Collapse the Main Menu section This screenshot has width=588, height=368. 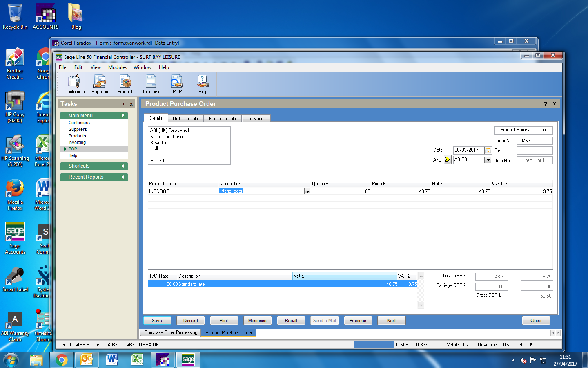coord(122,116)
